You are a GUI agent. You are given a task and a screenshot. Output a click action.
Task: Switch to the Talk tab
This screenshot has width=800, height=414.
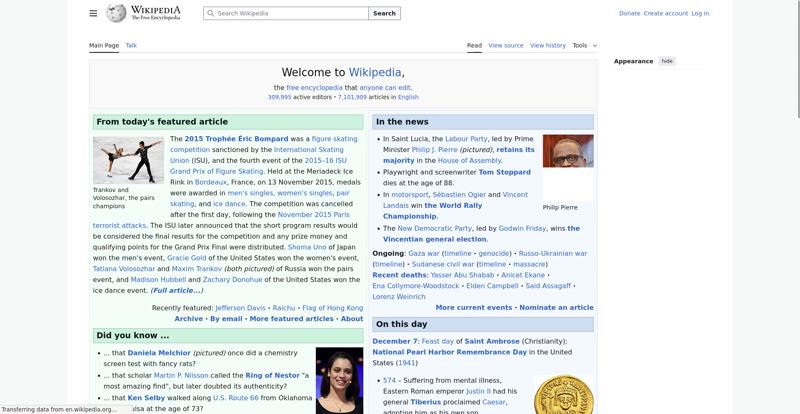click(x=131, y=45)
